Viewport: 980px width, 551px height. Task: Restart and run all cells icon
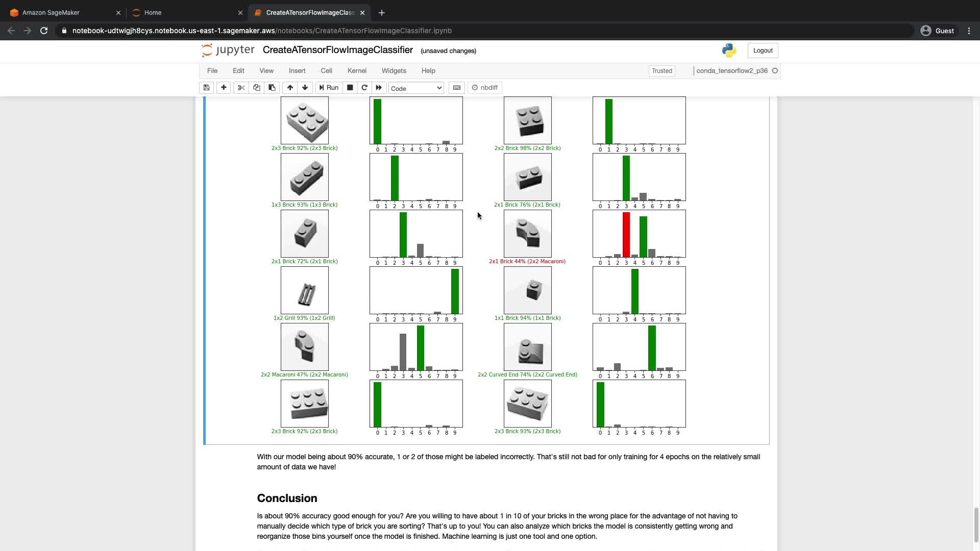click(x=379, y=88)
